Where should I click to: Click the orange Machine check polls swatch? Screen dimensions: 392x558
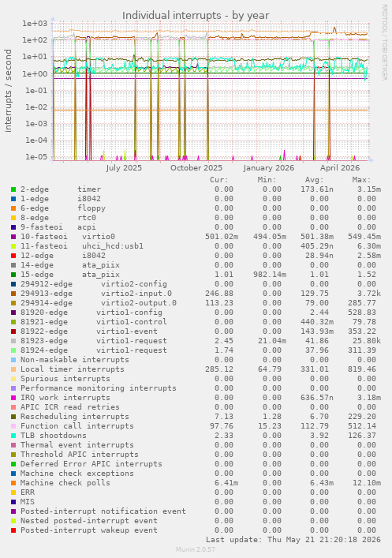click(13, 483)
